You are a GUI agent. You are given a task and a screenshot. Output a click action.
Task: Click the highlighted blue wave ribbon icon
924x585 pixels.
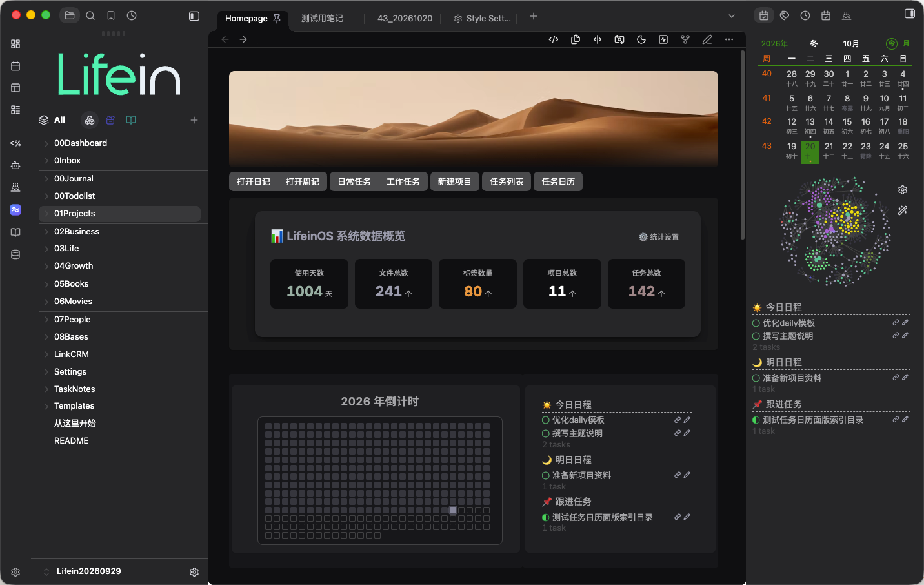(x=15, y=210)
